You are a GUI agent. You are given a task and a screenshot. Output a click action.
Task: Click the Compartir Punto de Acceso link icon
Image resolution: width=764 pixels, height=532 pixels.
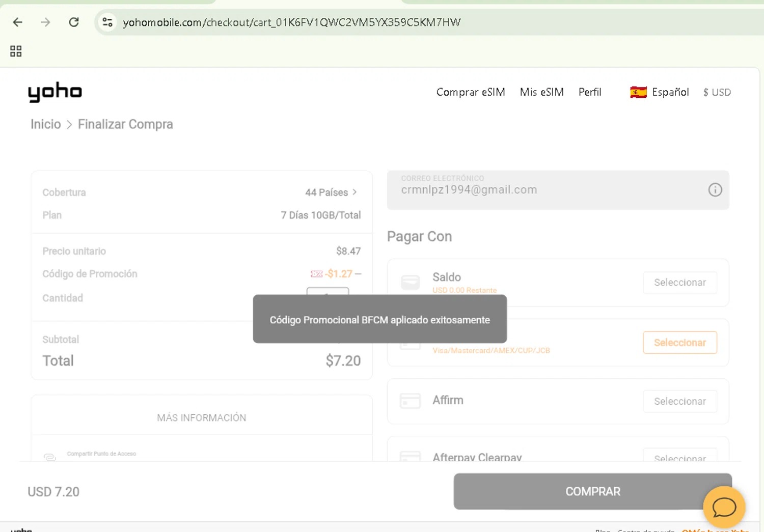[x=50, y=457]
